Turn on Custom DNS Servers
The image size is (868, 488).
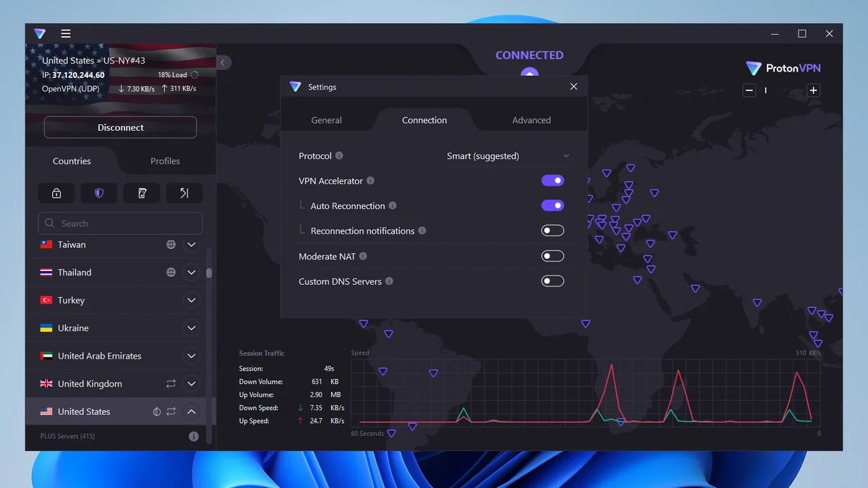click(552, 281)
